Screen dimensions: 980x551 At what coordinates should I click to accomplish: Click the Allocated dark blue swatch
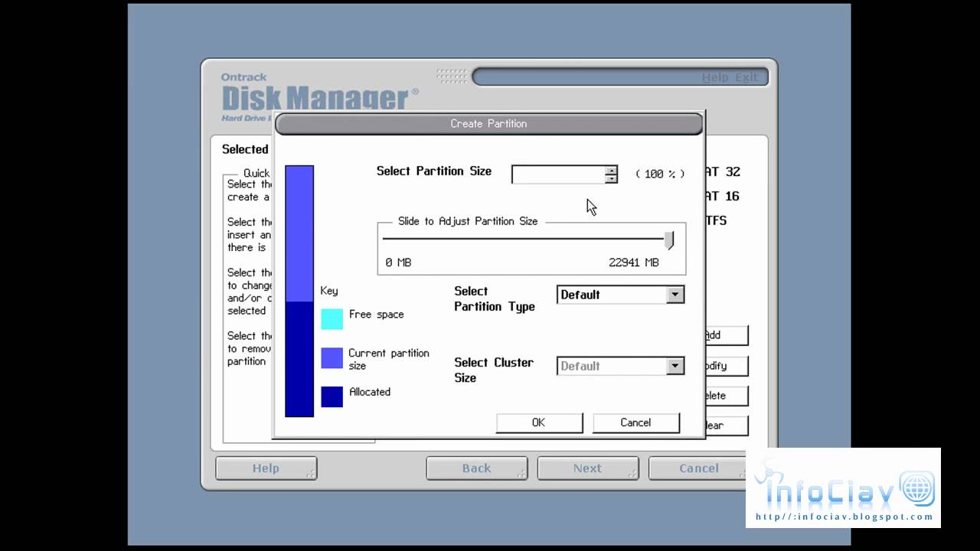(332, 396)
